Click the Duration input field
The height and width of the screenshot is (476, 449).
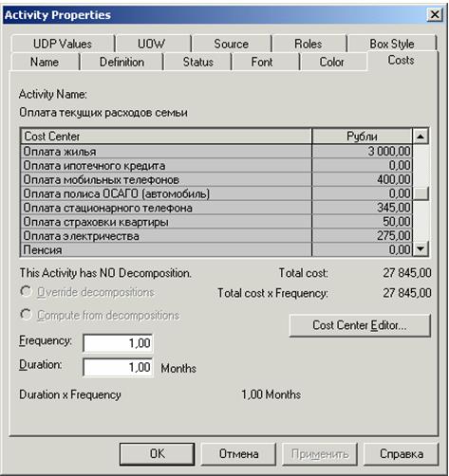118,367
